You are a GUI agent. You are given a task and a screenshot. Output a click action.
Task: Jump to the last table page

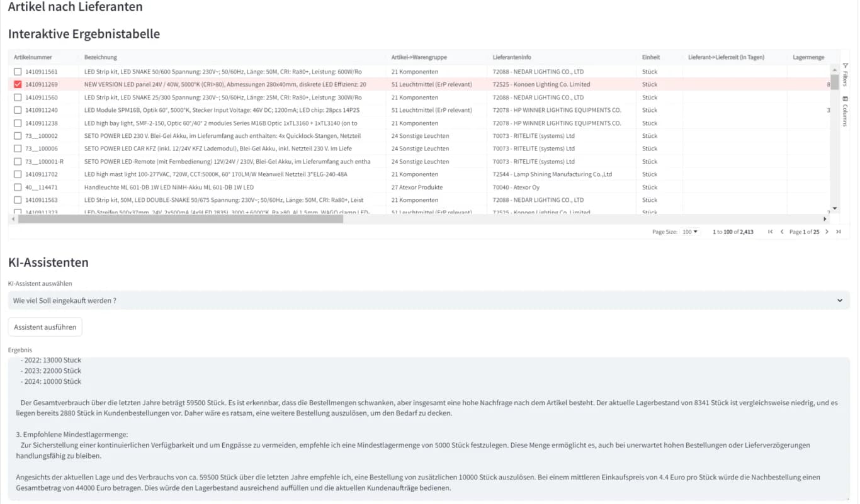(838, 232)
